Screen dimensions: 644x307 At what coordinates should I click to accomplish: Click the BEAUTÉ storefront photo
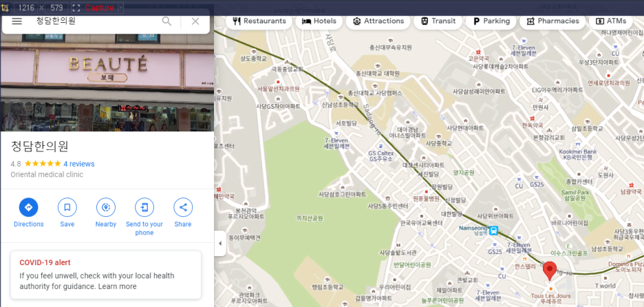[x=107, y=82]
